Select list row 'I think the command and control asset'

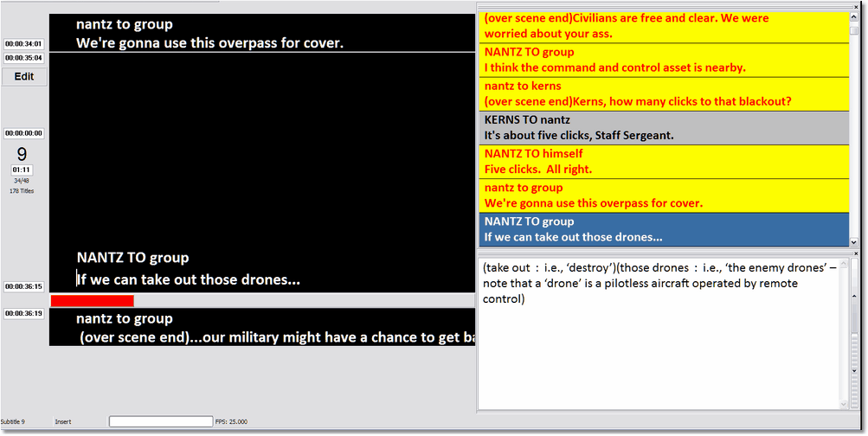pyautogui.click(x=663, y=61)
